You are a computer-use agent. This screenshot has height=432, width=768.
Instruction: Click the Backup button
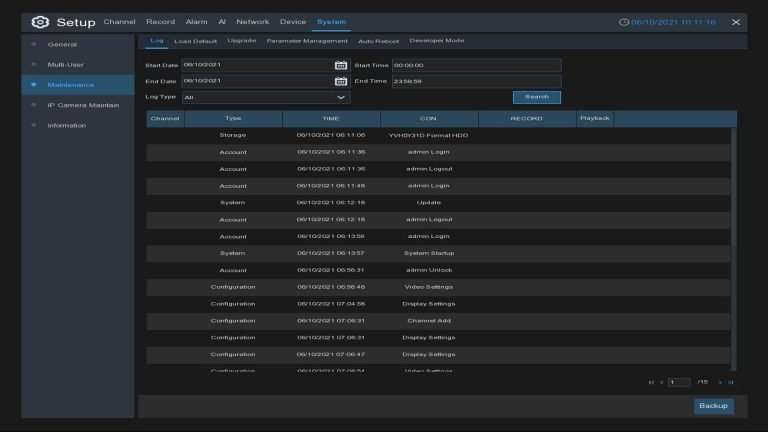click(x=713, y=406)
